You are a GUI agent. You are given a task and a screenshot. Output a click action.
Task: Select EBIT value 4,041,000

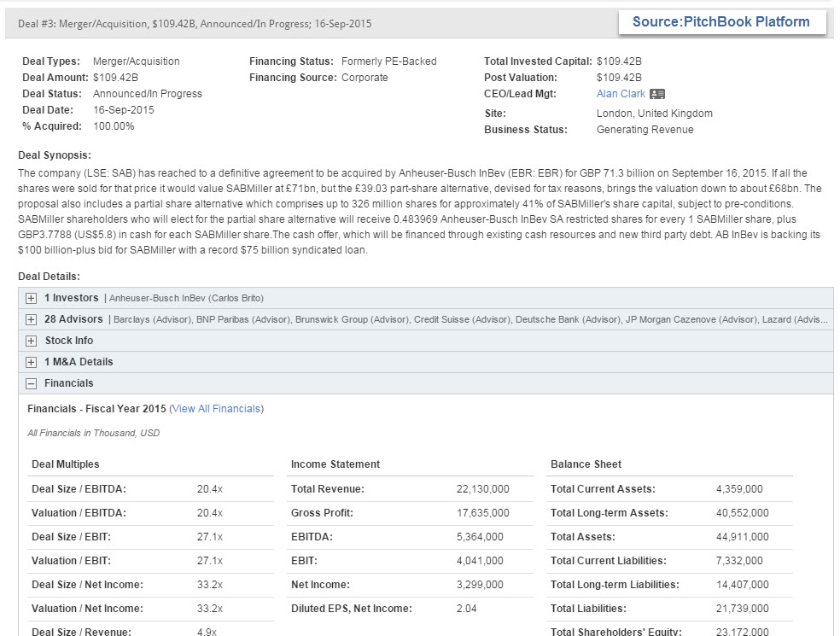tap(480, 561)
